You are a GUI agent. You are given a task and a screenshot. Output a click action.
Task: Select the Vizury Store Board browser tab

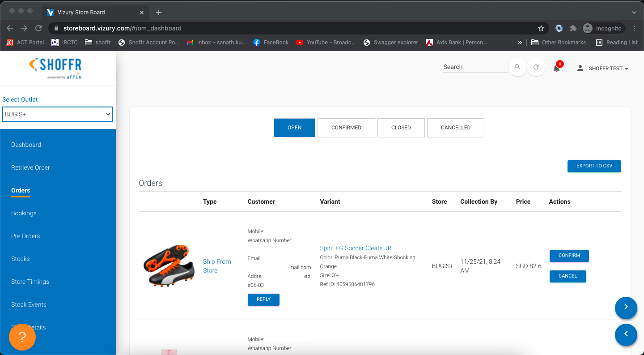[96, 13]
